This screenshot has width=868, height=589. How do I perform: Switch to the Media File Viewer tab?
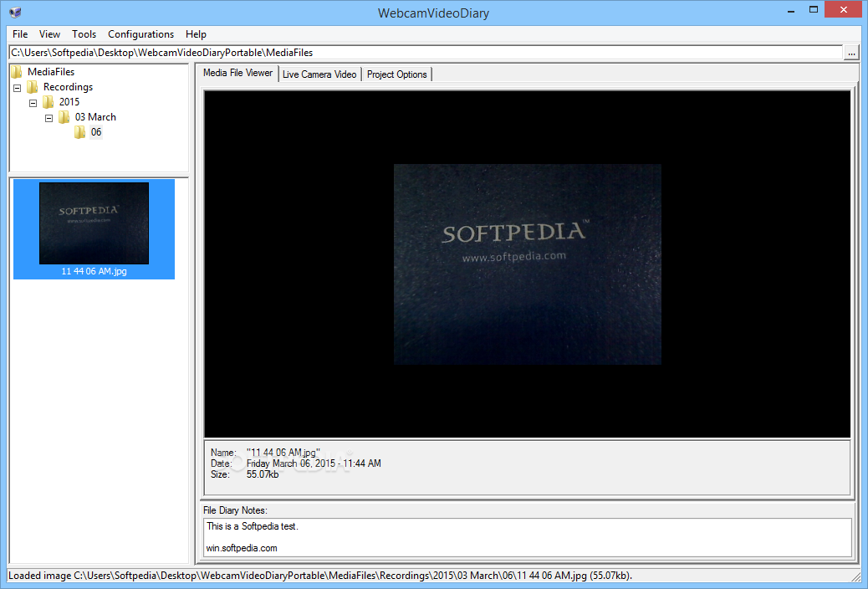pos(237,73)
